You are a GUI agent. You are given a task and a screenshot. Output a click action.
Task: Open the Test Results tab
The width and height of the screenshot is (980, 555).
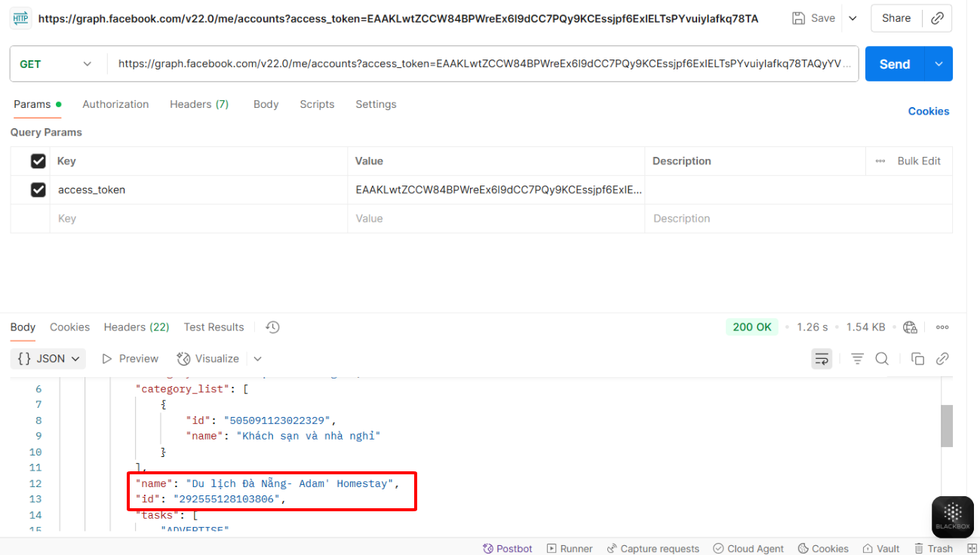tap(214, 327)
